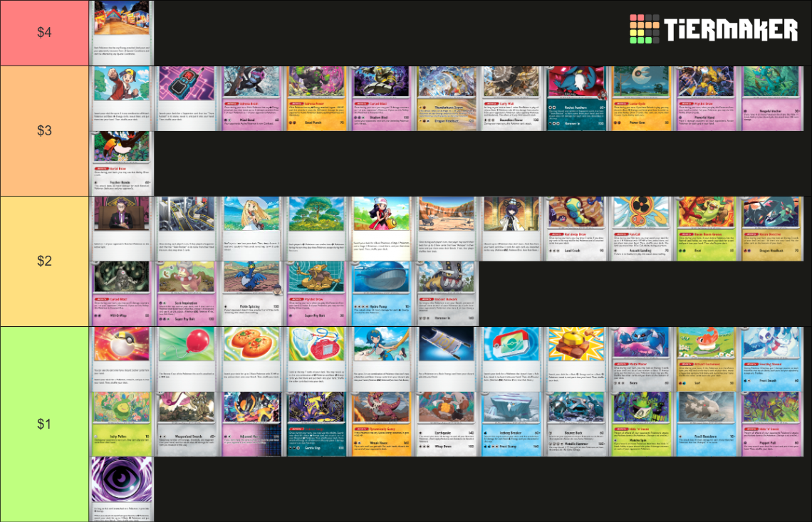Select the bug net catching set card
Image resolution: width=812 pixels, height=522 pixels.
(x=316, y=360)
